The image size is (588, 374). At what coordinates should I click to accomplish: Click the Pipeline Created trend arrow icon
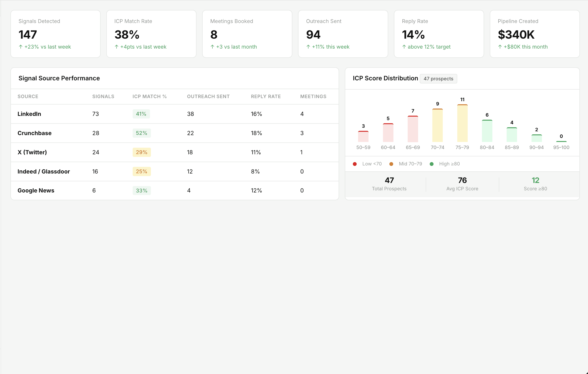[x=500, y=47]
